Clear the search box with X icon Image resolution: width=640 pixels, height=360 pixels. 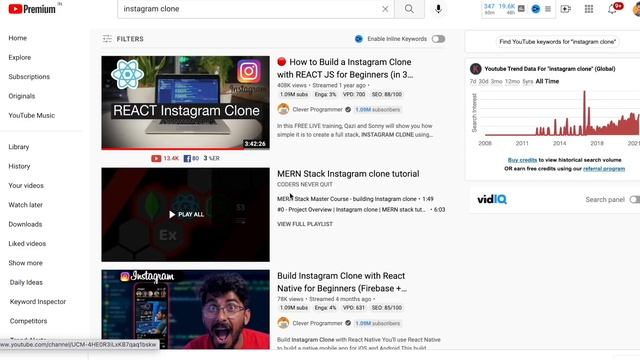click(385, 9)
